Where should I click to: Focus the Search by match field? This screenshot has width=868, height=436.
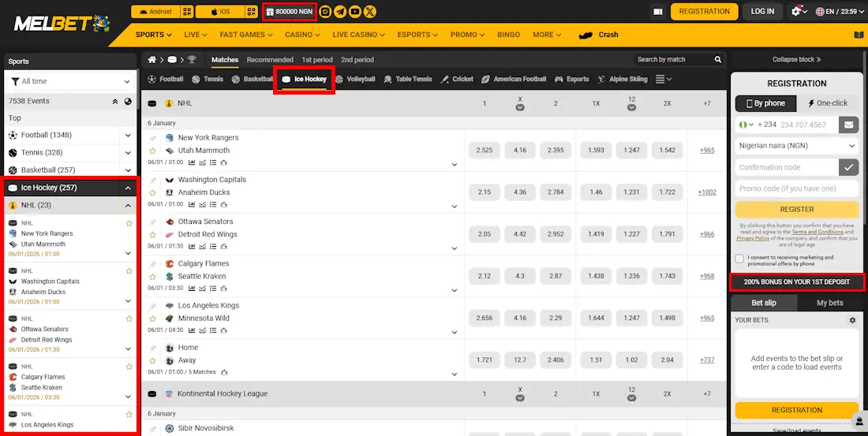pos(672,60)
